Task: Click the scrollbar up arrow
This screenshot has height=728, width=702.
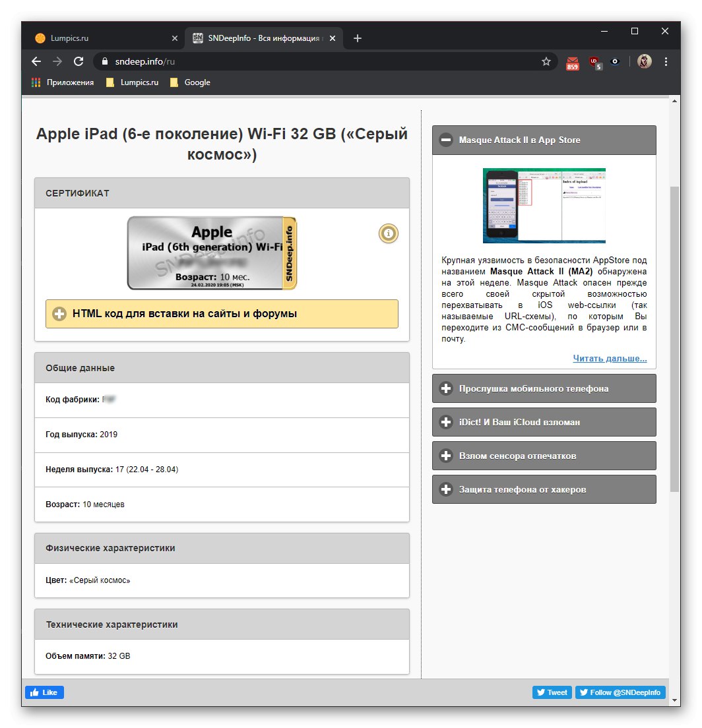Action: tap(674, 101)
